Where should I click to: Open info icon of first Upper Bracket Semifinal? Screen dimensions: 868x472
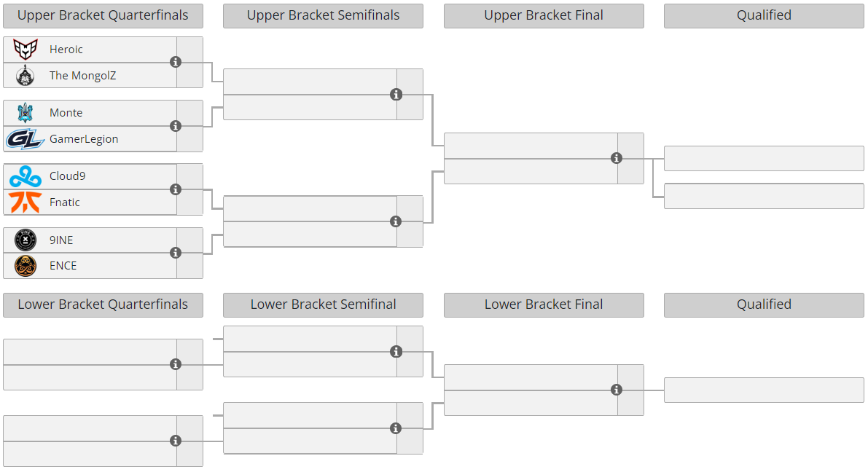(396, 95)
